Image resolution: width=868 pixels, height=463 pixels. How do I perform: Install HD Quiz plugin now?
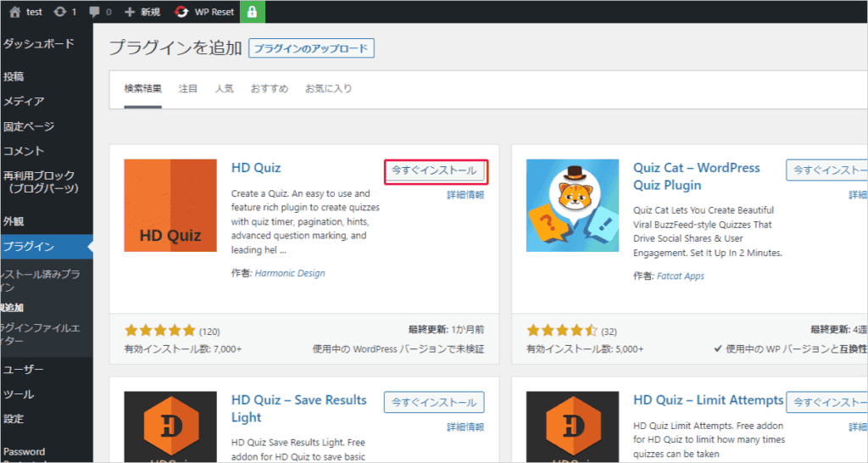point(435,170)
